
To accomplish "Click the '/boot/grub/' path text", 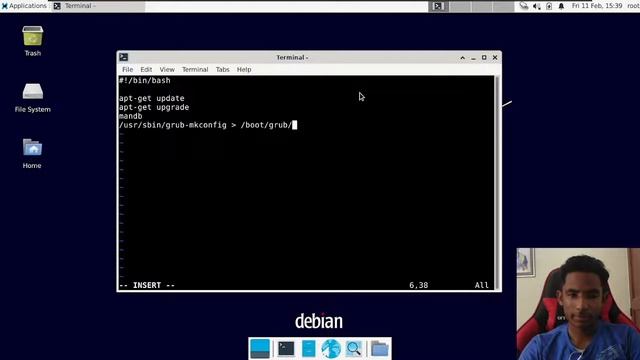I will 266,125.
